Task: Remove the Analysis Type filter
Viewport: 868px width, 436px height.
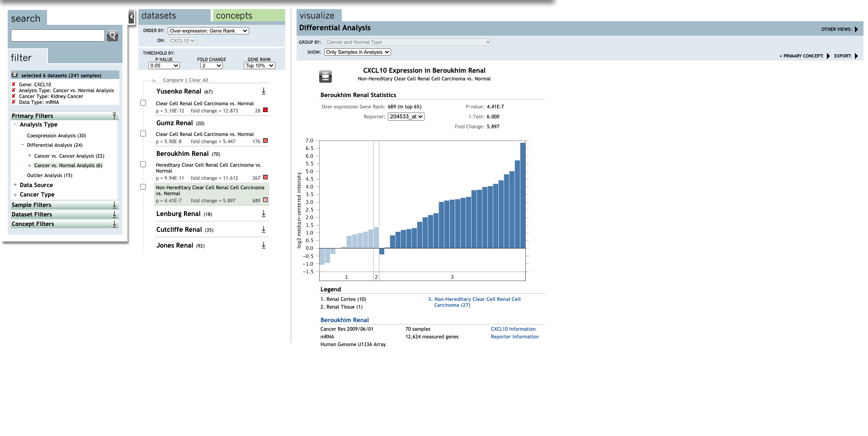Action: click(x=14, y=90)
